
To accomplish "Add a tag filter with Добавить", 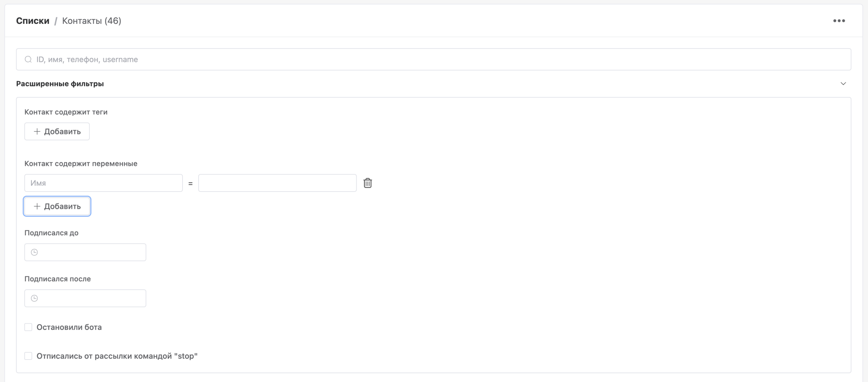I will coord(57,131).
